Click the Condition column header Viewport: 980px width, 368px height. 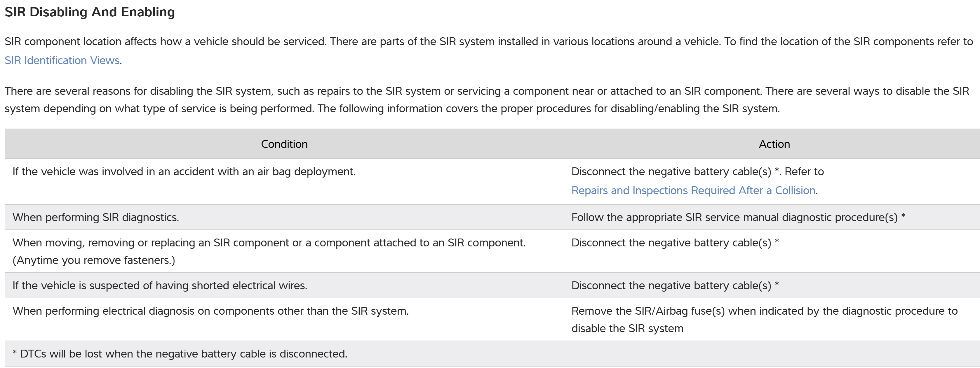[x=284, y=144]
